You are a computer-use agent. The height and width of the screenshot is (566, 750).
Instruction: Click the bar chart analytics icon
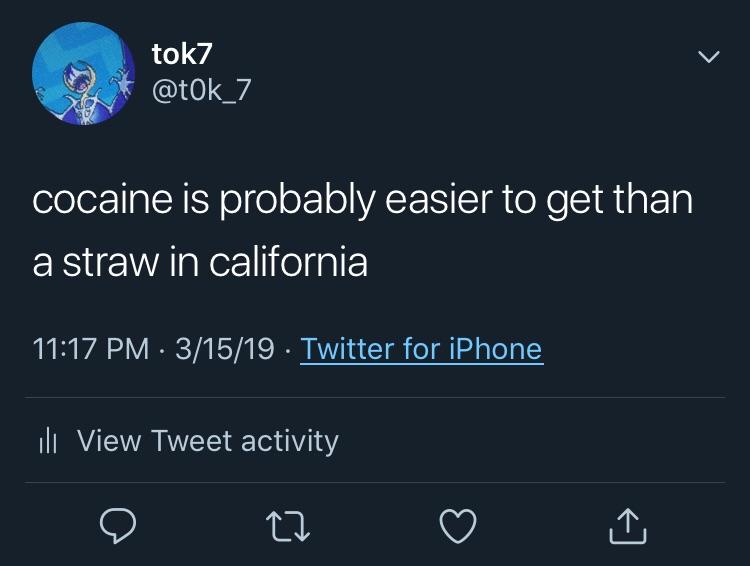pos(46,441)
